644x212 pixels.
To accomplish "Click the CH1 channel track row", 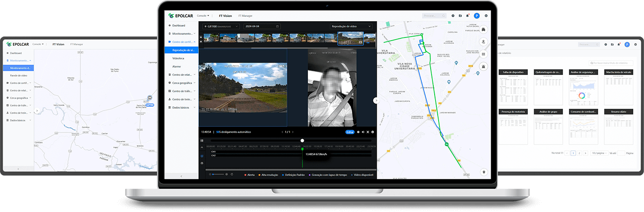I will point(292,152).
